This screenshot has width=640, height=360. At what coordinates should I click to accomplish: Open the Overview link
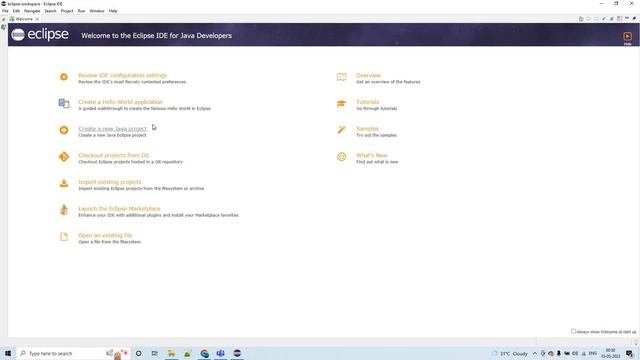[x=368, y=75]
